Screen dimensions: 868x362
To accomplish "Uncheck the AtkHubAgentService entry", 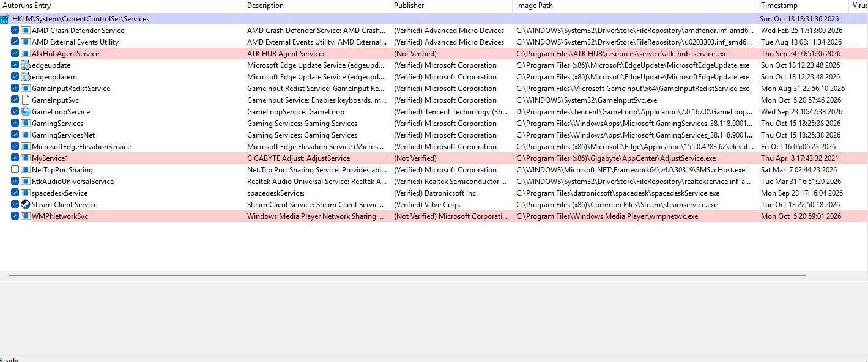I will [x=15, y=54].
